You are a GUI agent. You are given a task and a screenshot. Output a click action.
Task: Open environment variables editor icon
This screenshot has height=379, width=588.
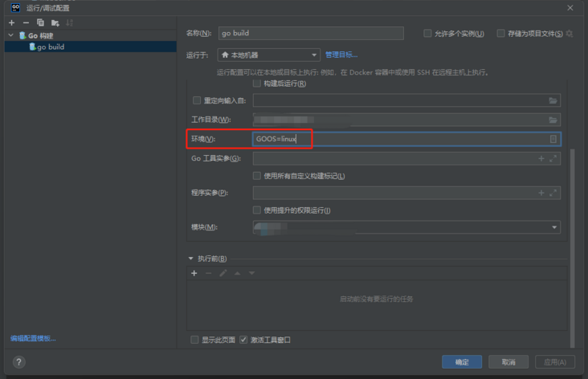pyautogui.click(x=553, y=139)
